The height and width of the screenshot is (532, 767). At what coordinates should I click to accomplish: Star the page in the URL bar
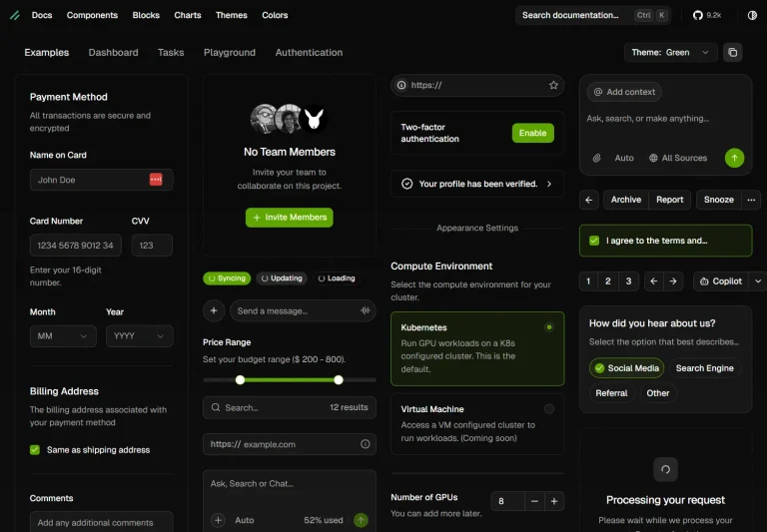553,85
